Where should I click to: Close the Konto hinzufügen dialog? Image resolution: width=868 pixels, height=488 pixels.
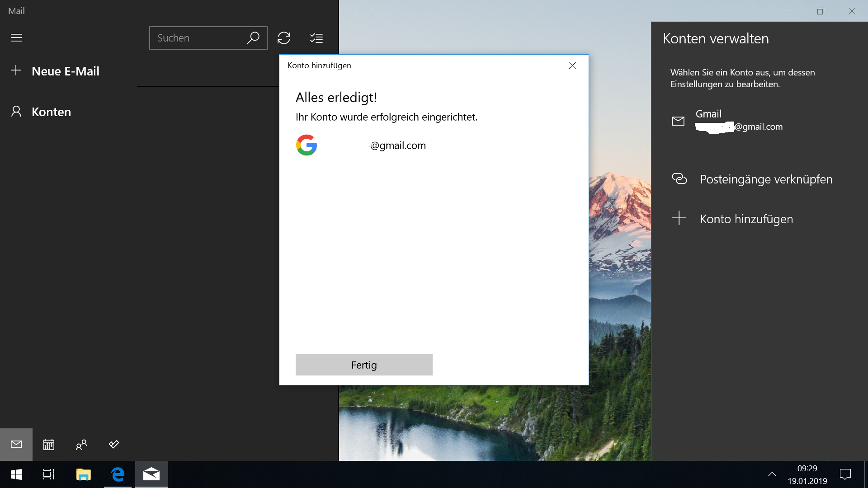click(572, 66)
